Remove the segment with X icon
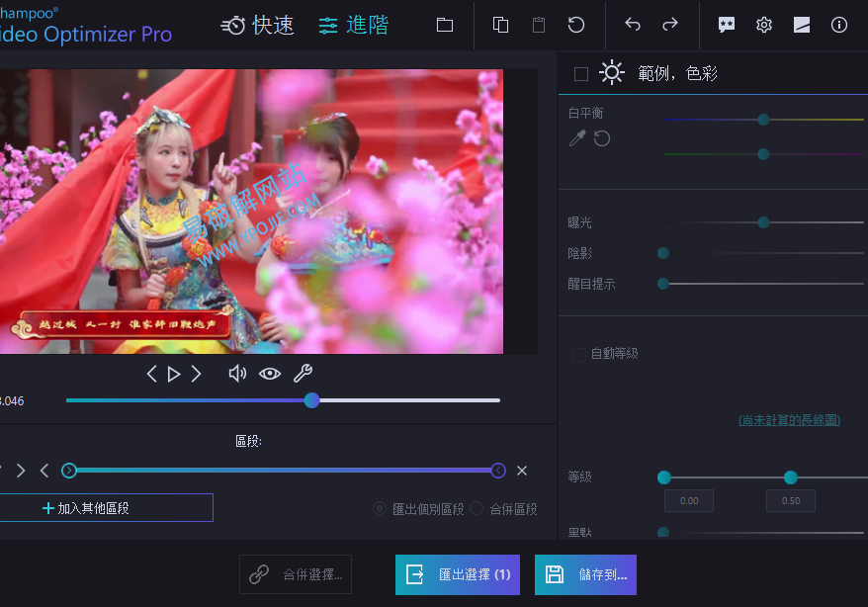868x607 pixels. tap(521, 471)
